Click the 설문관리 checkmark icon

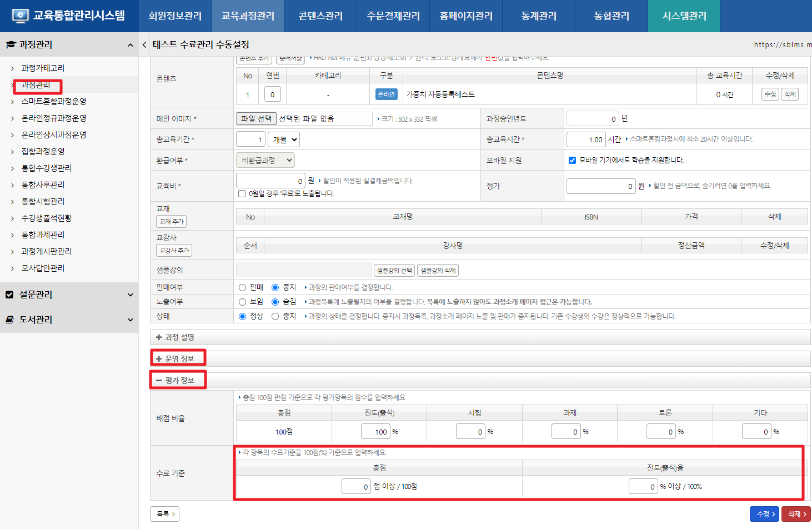(9, 295)
